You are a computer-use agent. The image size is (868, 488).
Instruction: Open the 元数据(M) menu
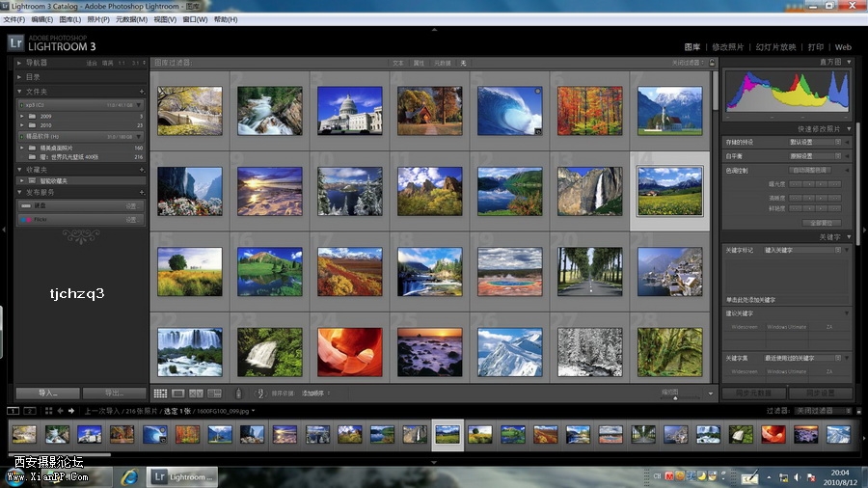pos(132,19)
